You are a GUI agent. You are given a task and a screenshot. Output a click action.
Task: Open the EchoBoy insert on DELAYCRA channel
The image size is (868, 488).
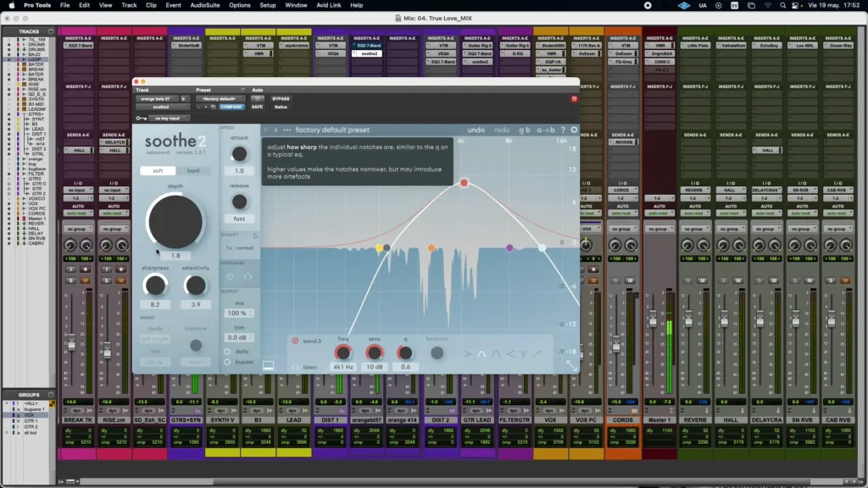766,46
